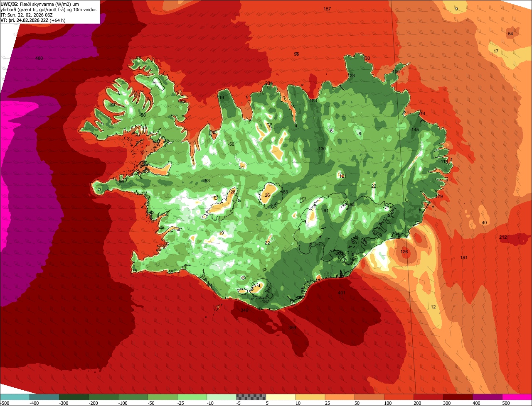Image resolution: width=532 pixels, height=406 pixels.
Task: Click the 50 to 100 dark orange swatch
Action: tap(369, 397)
